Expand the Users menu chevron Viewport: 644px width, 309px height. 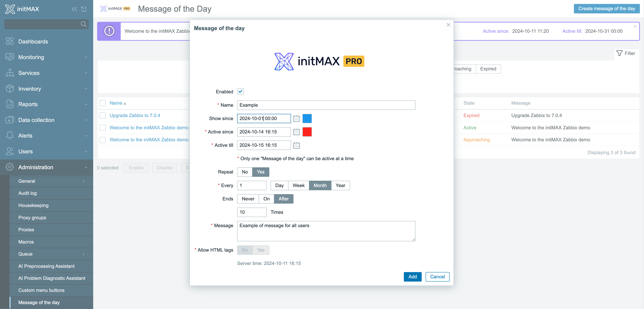[86, 151]
